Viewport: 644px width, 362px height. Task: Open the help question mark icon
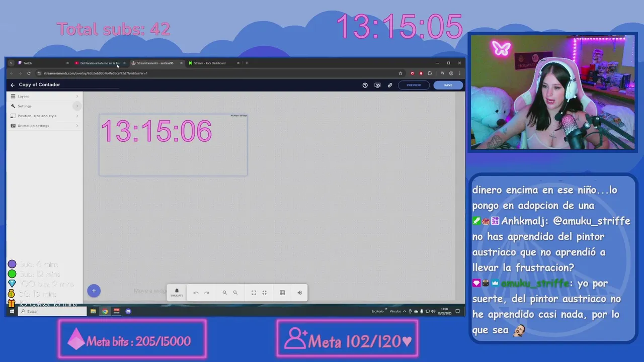click(x=365, y=85)
